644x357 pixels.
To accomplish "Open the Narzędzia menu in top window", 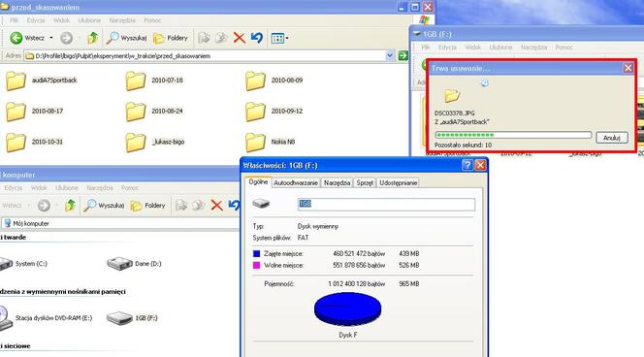I will 122,20.
